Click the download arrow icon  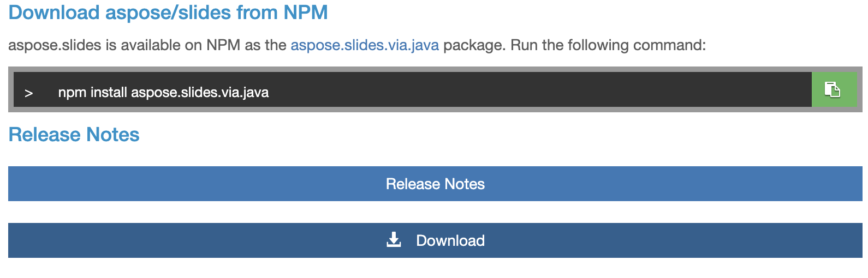tap(394, 240)
